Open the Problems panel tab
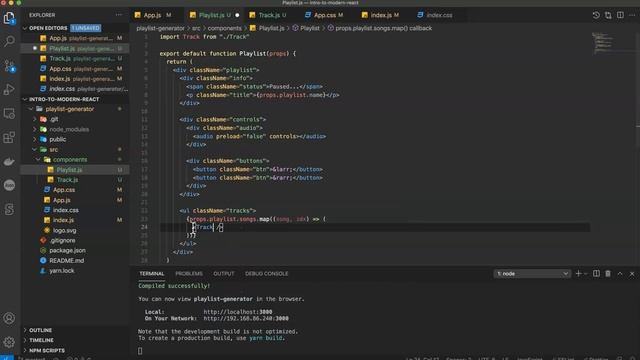The width and height of the screenshot is (640, 360). pyautogui.click(x=189, y=273)
